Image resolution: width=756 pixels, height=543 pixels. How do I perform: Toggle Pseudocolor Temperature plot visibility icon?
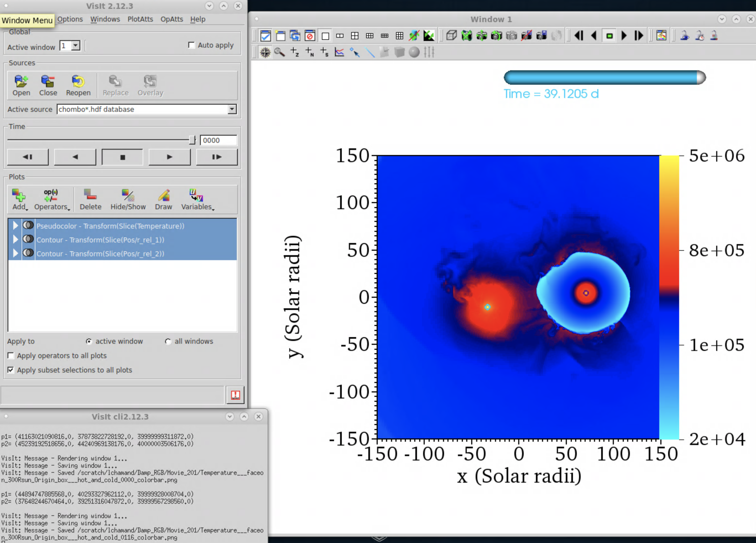click(x=28, y=226)
